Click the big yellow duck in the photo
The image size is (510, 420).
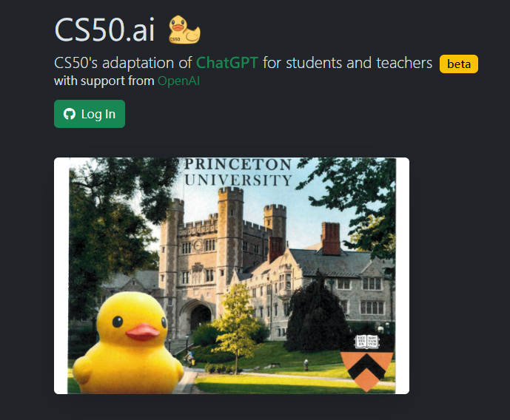coord(129,342)
